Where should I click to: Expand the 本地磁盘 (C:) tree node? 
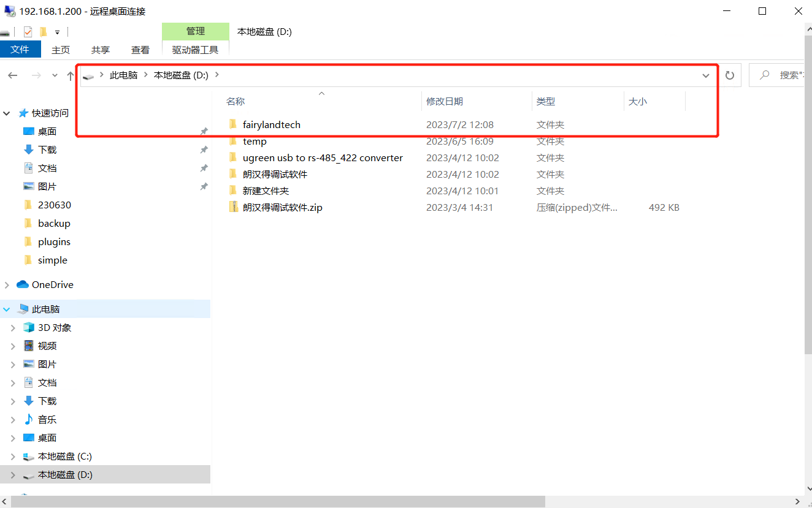point(13,457)
